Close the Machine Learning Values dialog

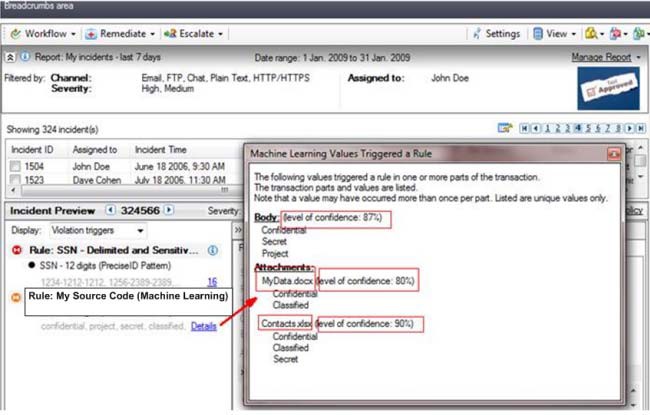[612, 154]
